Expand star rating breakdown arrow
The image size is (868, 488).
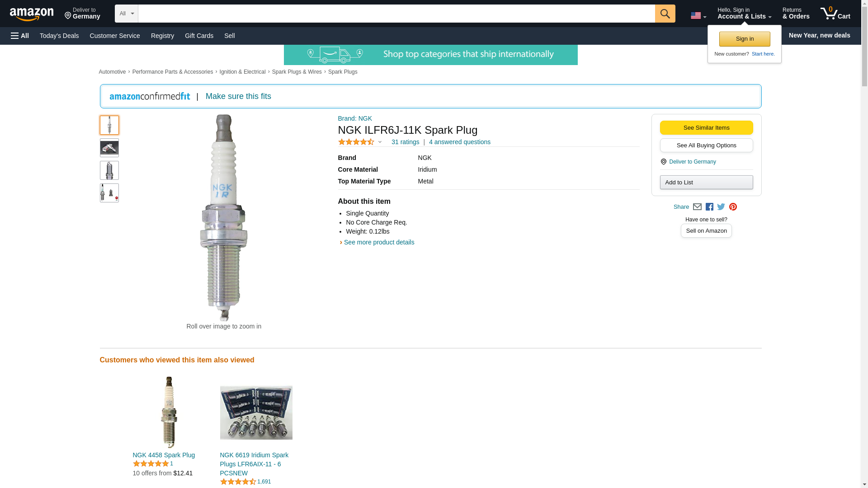click(380, 142)
